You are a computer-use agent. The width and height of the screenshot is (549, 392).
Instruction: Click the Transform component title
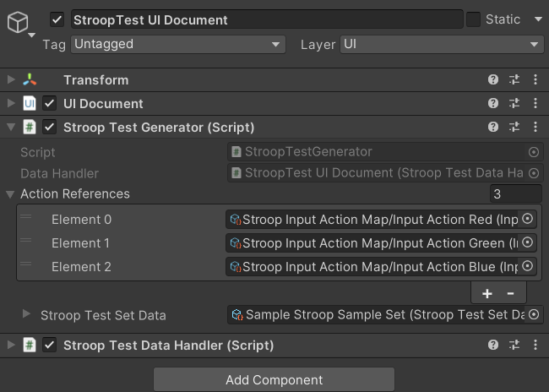[x=96, y=80]
